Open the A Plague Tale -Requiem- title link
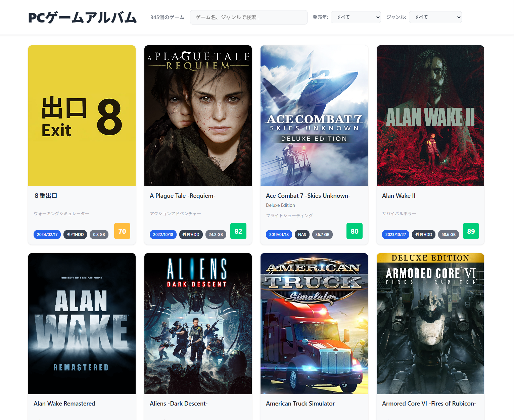The width and height of the screenshot is (514, 420). click(182, 196)
